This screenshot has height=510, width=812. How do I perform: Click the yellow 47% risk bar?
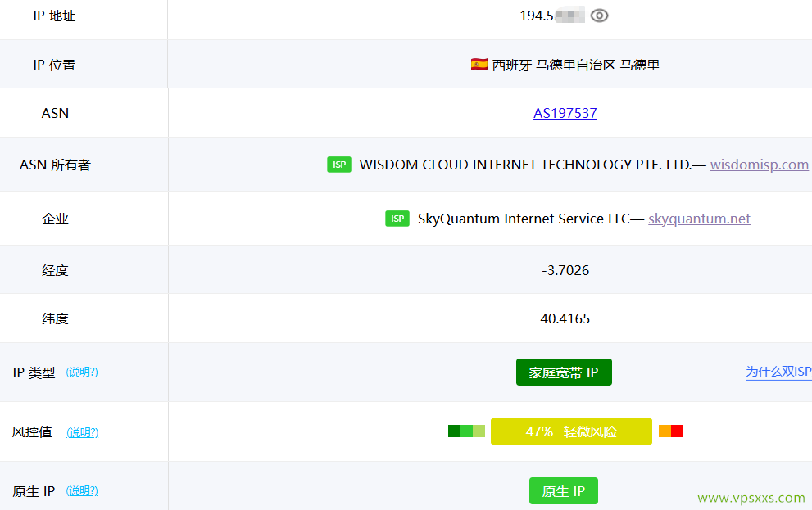point(571,431)
